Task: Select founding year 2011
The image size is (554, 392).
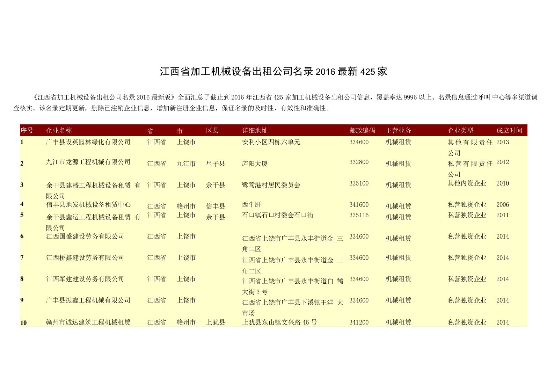Action: point(503,215)
